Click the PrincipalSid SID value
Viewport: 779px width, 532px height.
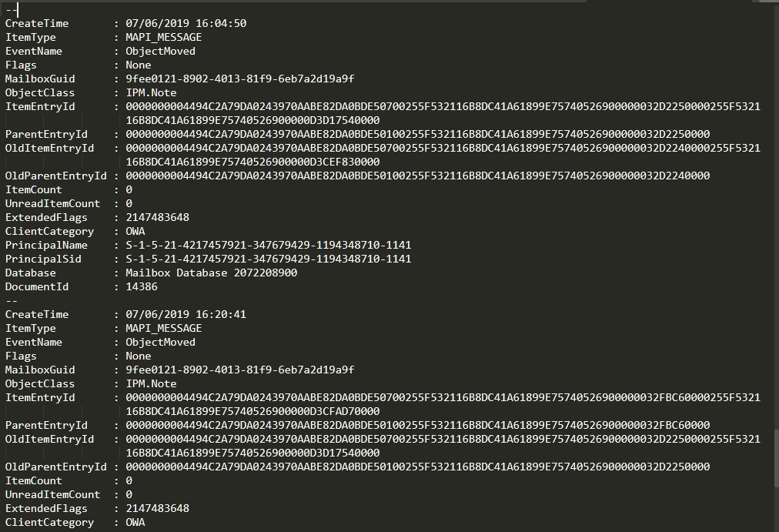click(x=269, y=259)
